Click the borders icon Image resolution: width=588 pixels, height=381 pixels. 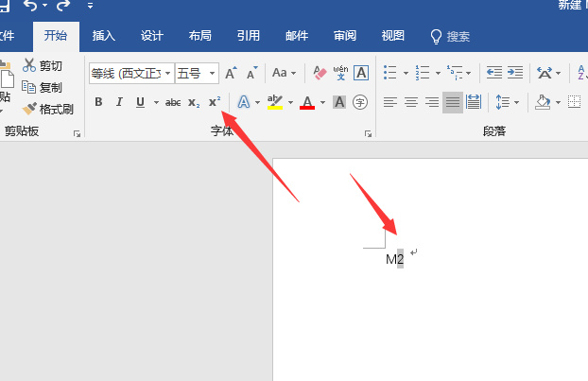point(574,101)
